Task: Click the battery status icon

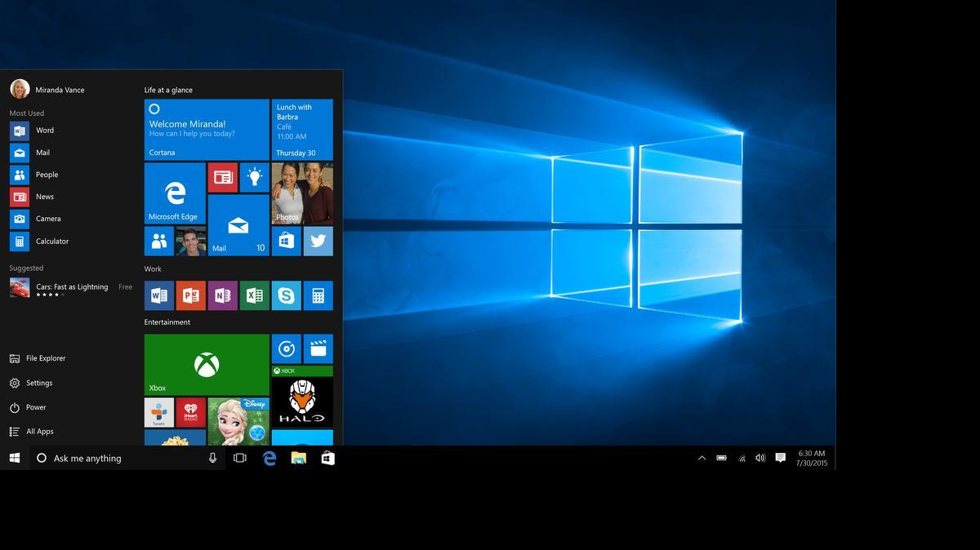Action: tap(722, 458)
